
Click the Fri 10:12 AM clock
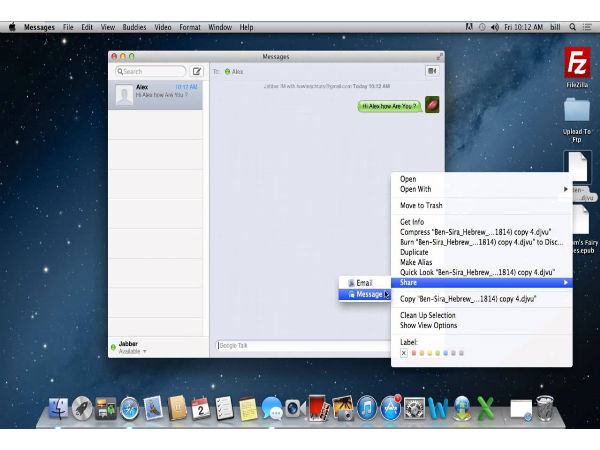523,27
